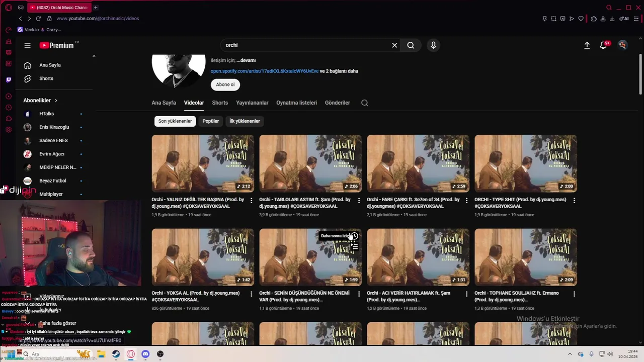The width and height of the screenshot is (644, 362).
Task: Open the YouTube guide hamburger menu
Action: click(x=28, y=45)
